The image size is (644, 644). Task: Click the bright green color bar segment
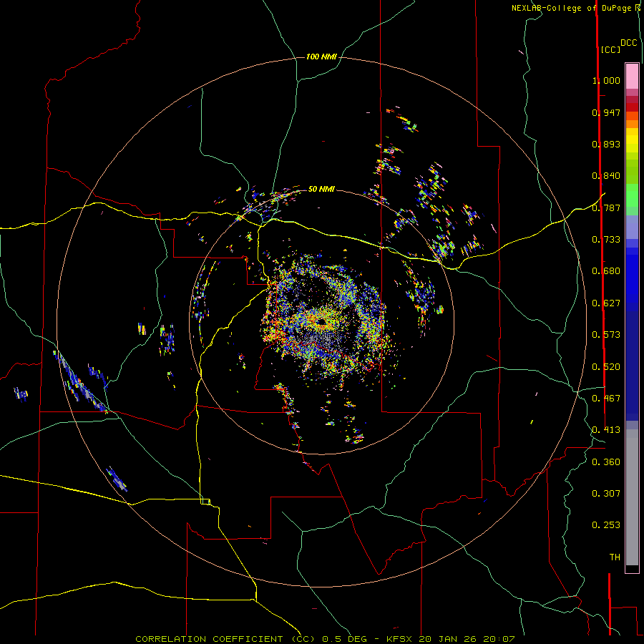632,195
